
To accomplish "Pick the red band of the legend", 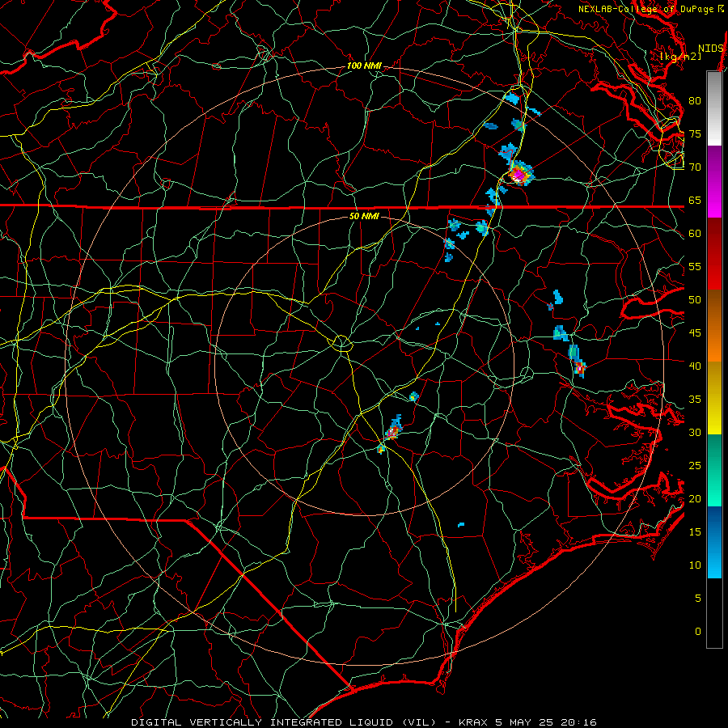I will point(714,253).
